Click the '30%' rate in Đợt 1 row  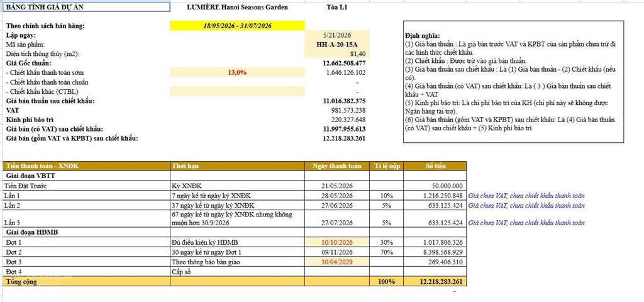pos(387,242)
